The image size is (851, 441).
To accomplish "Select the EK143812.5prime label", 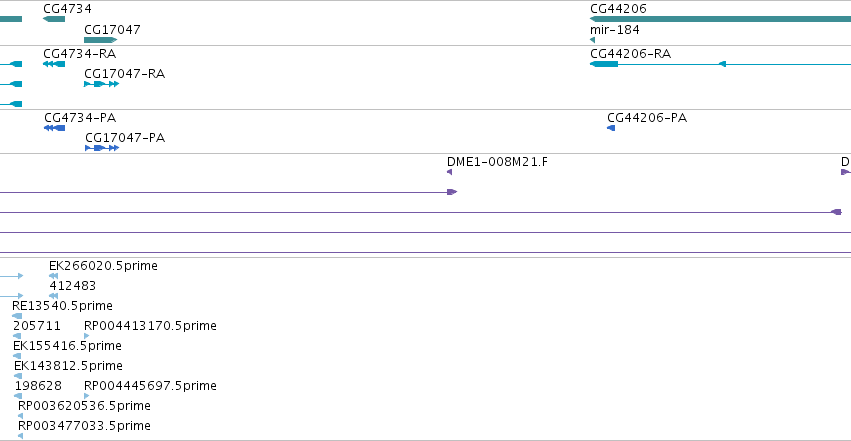I will click(68, 366).
